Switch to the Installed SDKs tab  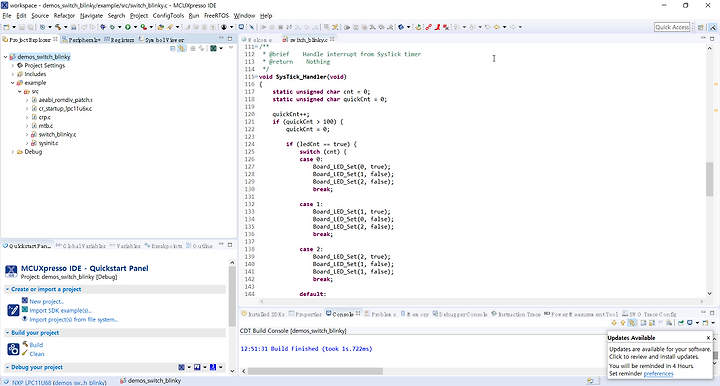(x=264, y=314)
